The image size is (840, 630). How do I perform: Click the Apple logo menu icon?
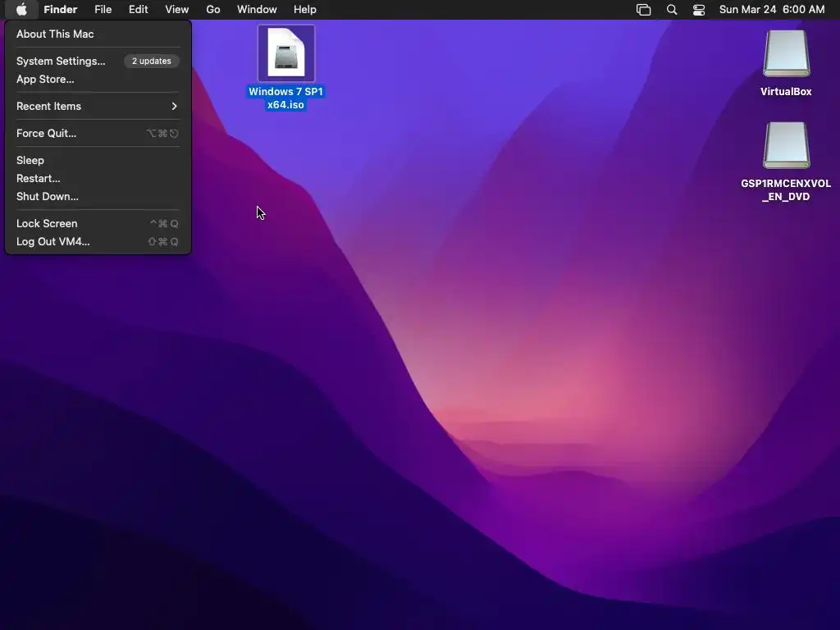point(21,10)
